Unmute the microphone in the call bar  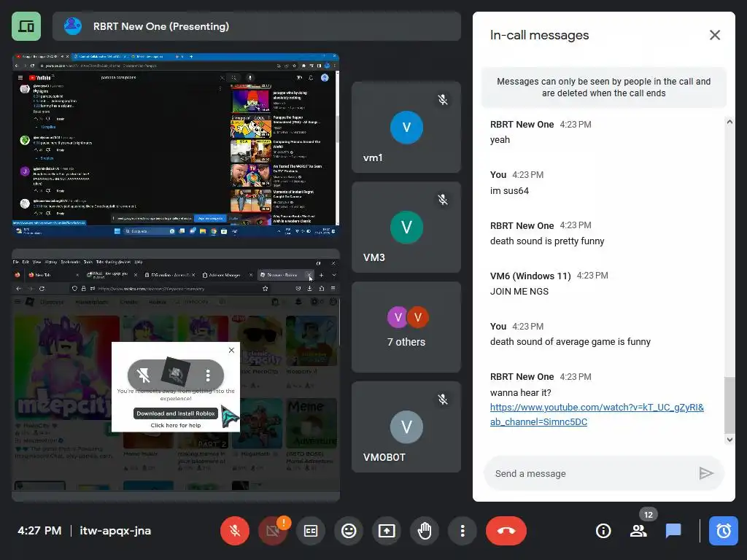(234, 531)
